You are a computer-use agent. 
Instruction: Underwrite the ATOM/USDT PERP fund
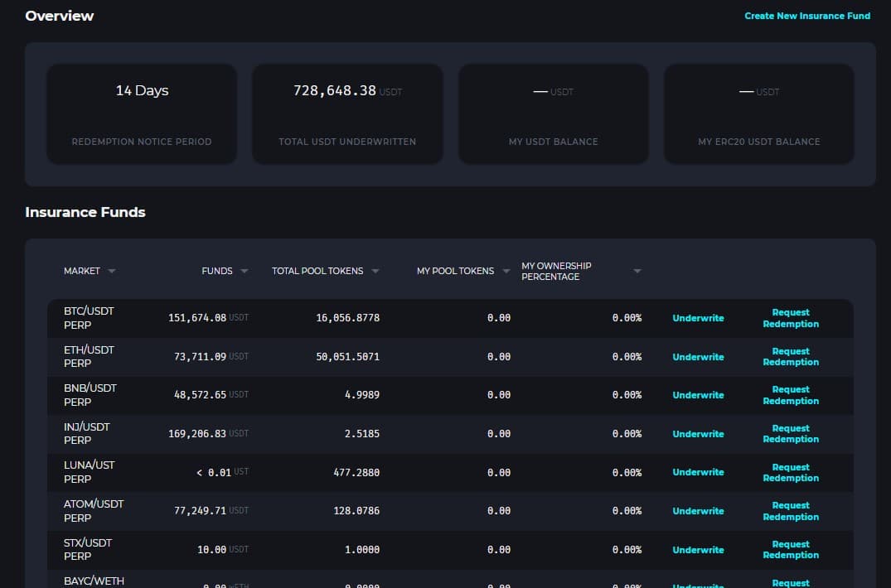698,511
